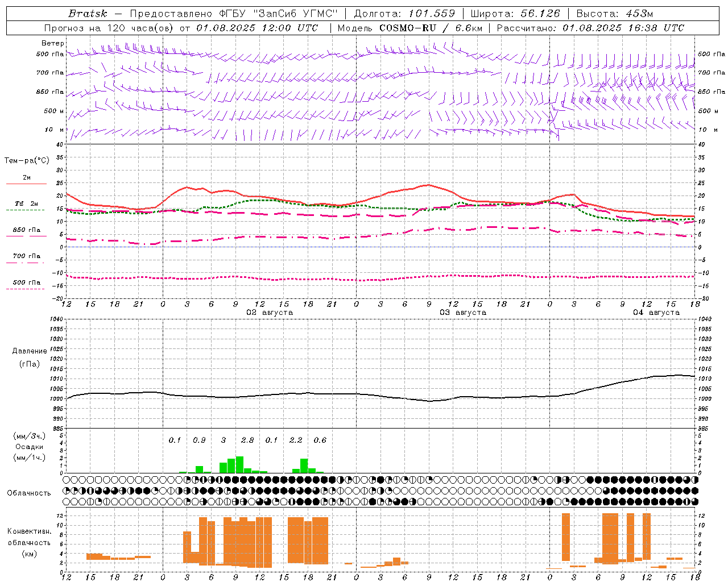
Task: Click the 'Td 2м' dew point legend entry
Action: tap(27, 203)
